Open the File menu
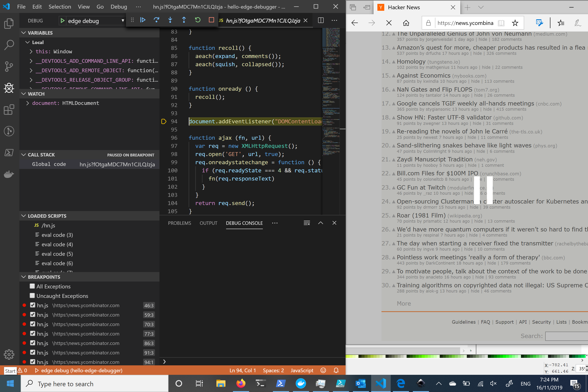Viewport: 588px width, 392px height. [x=21, y=7]
